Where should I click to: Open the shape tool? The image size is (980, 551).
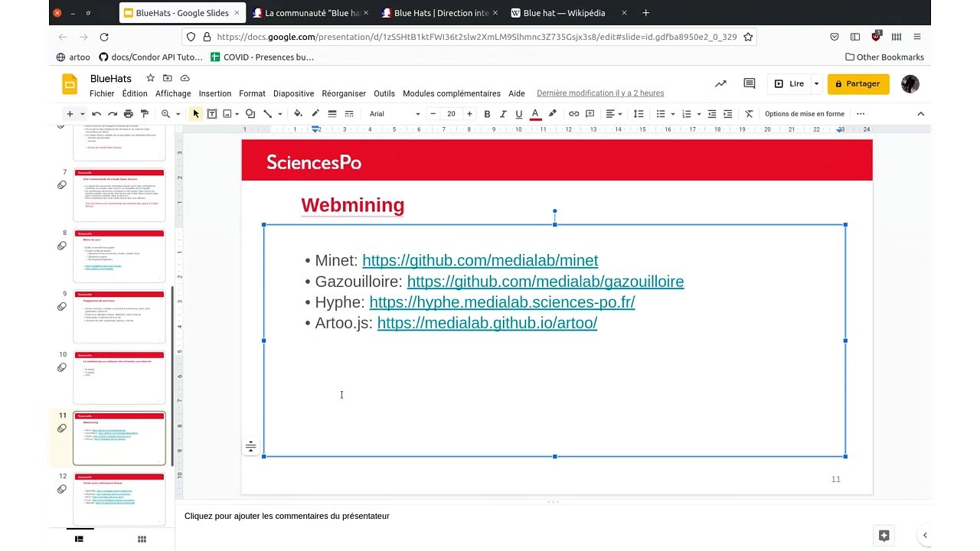pos(250,114)
